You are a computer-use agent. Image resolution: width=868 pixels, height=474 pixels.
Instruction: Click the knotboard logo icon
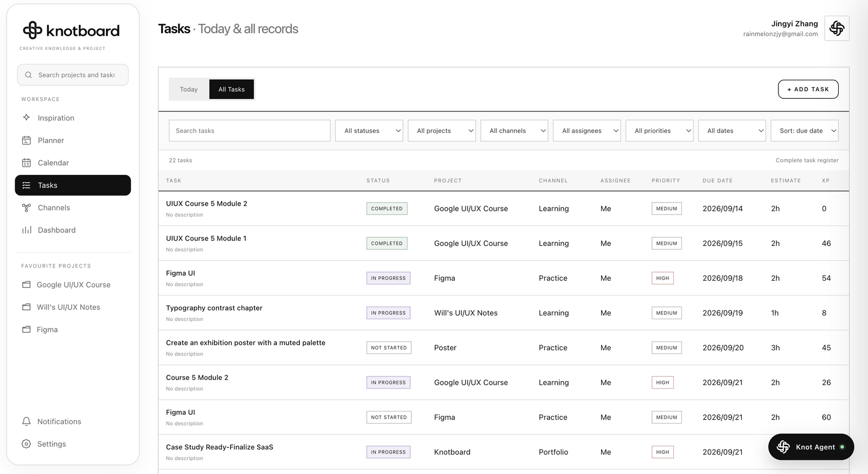coord(33,30)
